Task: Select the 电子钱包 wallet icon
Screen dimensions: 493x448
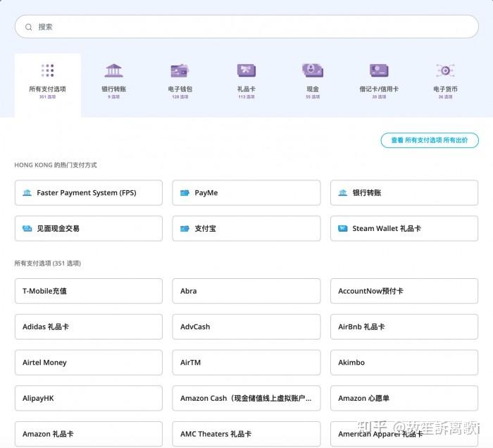Action: 180,70
